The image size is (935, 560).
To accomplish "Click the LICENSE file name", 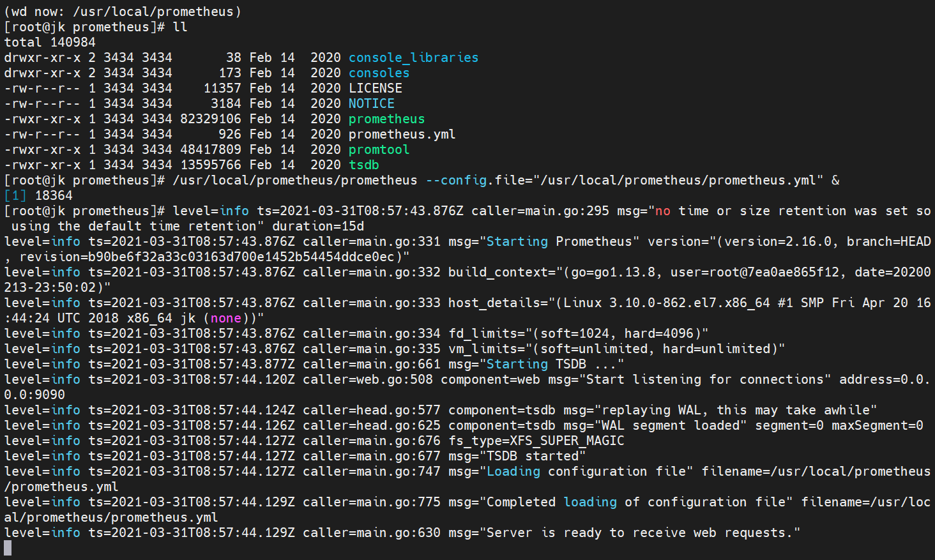I will [375, 88].
